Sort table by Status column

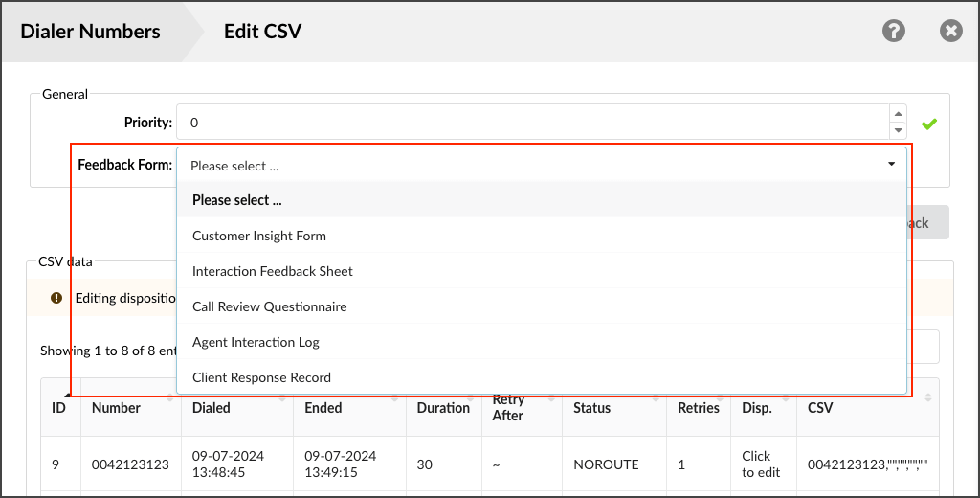click(614, 407)
